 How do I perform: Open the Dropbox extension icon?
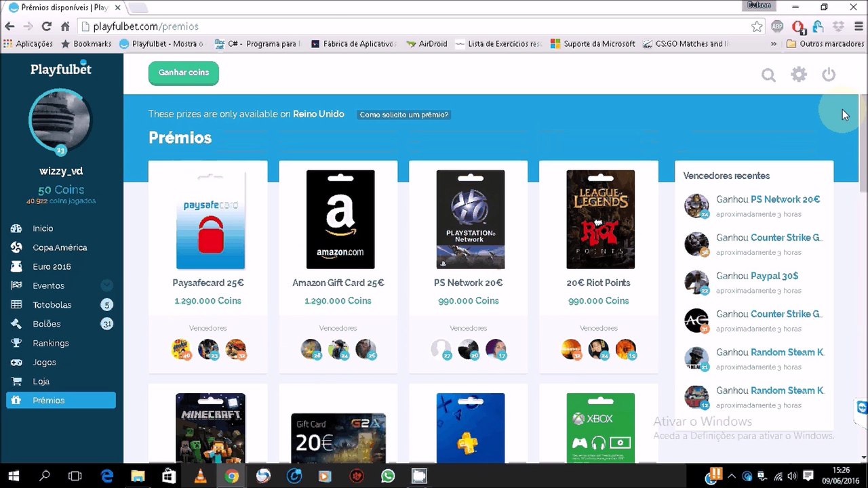click(x=839, y=26)
